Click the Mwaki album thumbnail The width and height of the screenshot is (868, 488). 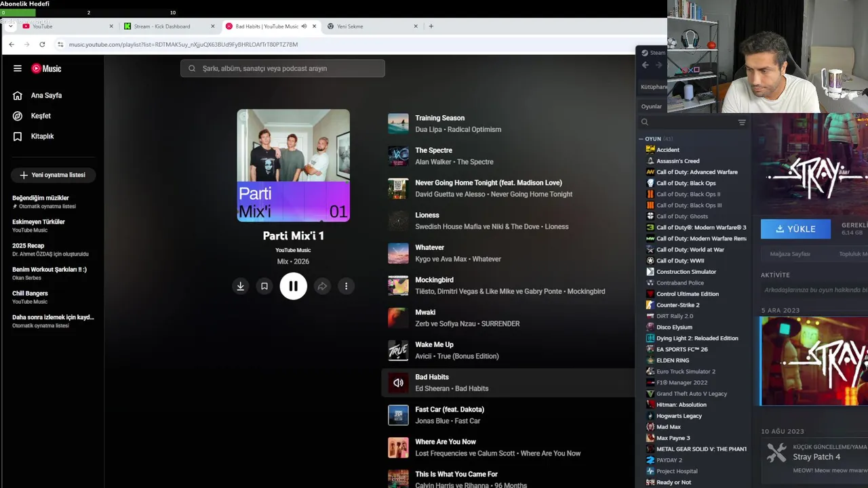[398, 318]
